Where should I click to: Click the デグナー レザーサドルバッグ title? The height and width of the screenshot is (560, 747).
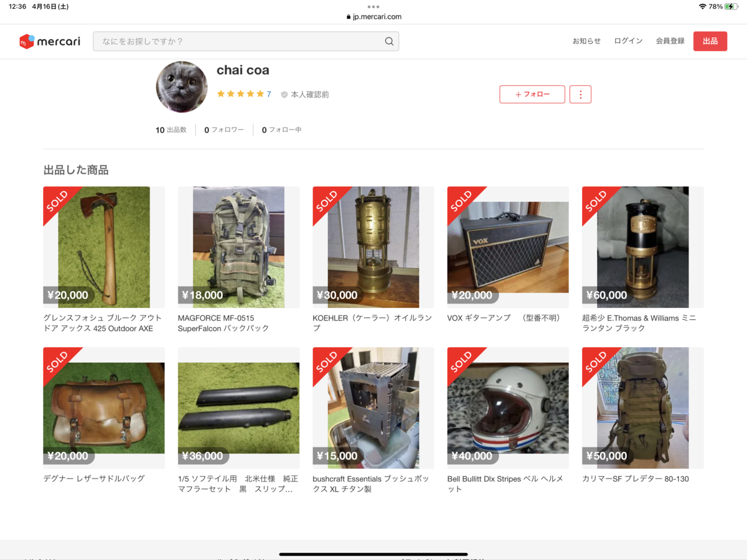click(x=94, y=478)
